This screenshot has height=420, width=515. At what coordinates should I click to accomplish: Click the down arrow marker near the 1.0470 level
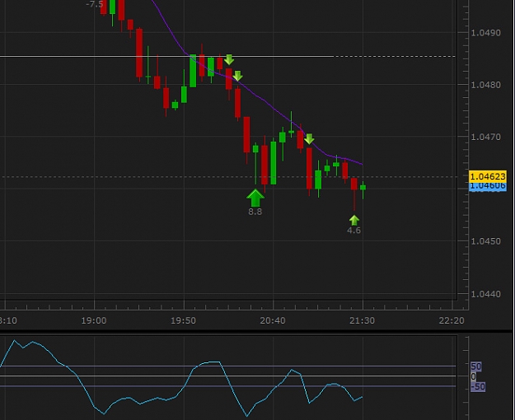click(x=309, y=138)
